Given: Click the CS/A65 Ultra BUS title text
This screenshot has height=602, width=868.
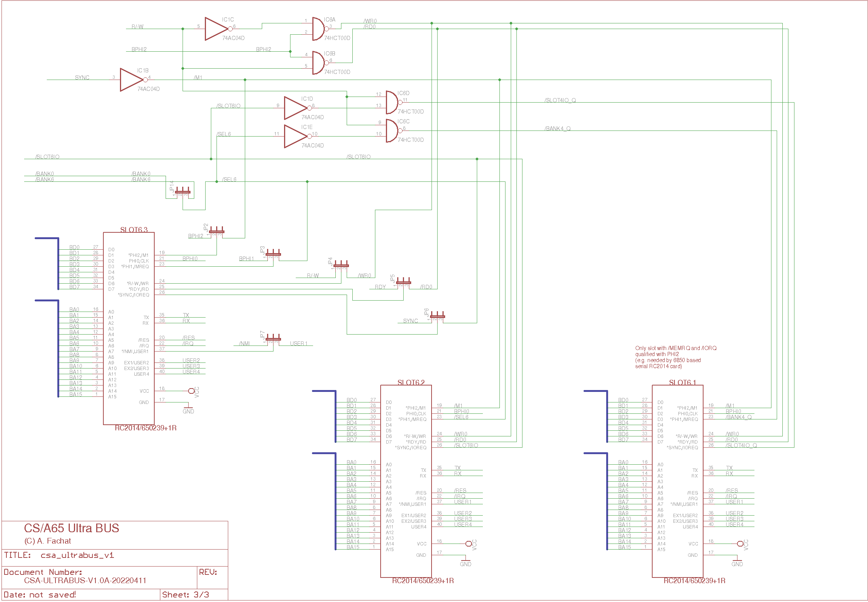Looking at the screenshot, I should [x=72, y=528].
